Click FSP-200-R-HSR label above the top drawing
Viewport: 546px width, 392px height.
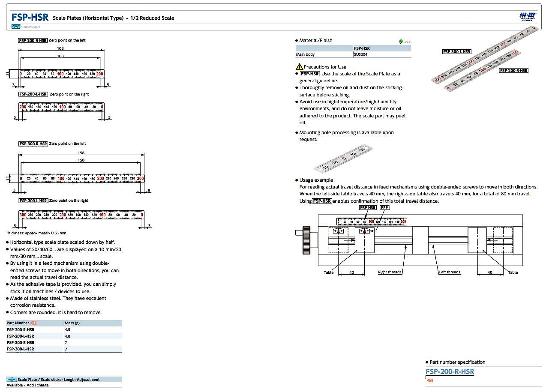pyautogui.click(x=33, y=40)
